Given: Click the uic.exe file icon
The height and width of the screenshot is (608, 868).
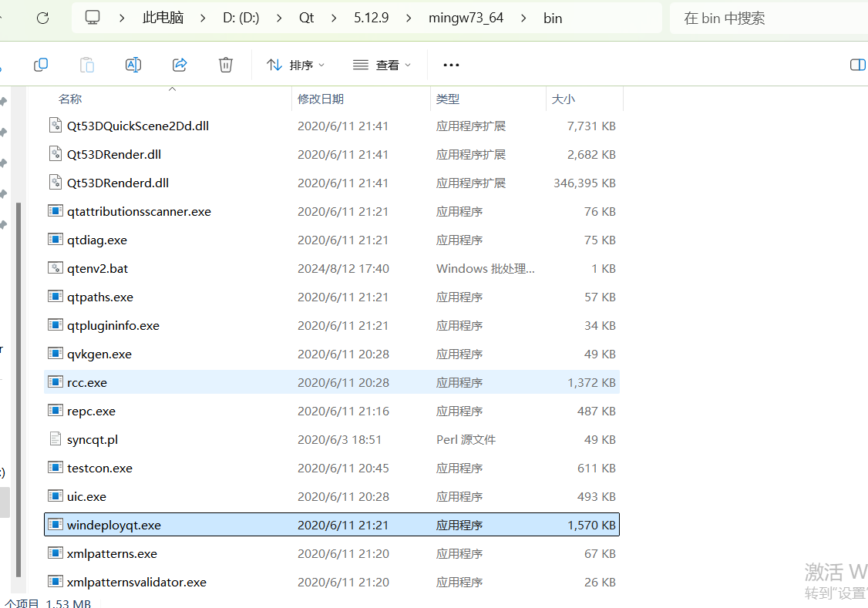Looking at the screenshot, I should click(56, 495).
